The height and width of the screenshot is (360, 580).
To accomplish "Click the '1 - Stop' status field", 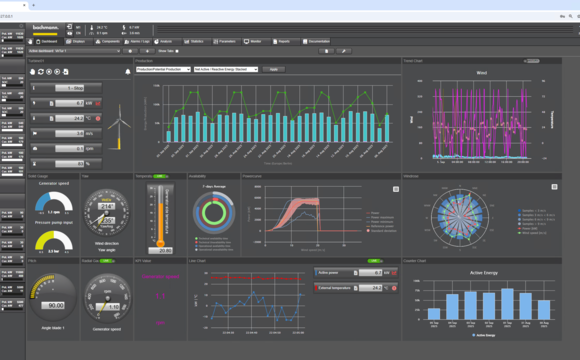I will point(70,88).
